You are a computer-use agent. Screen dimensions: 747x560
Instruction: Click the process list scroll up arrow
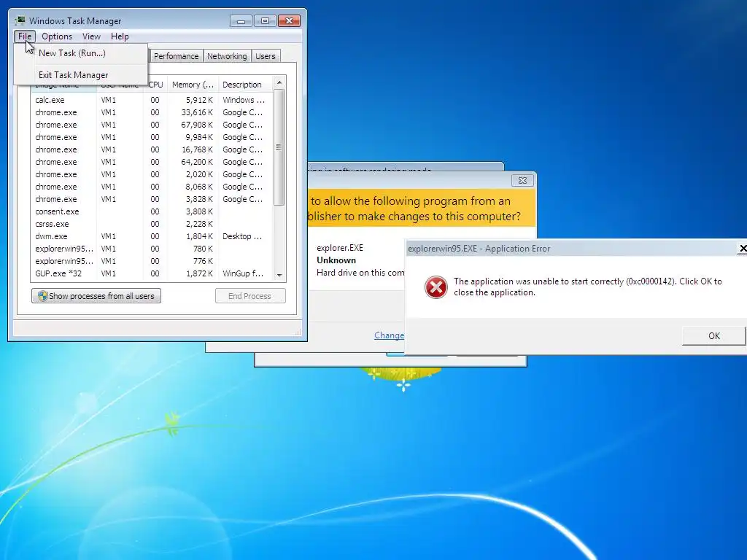pos(279,83)
